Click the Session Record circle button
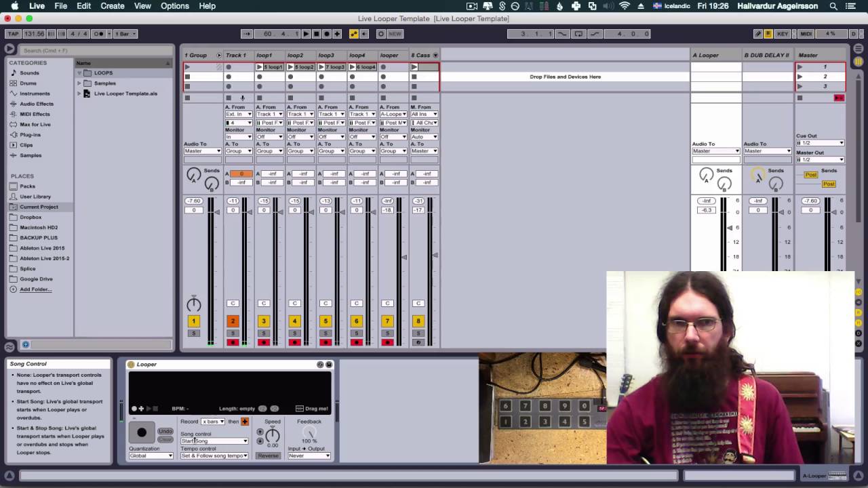This screenshot has width=868, height=488. (x=380, y=34)
